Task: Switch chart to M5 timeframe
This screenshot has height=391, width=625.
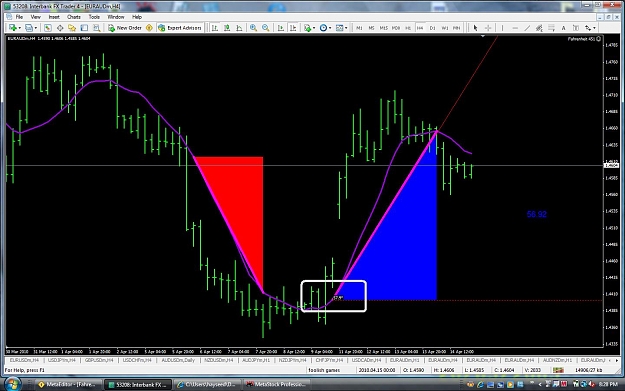Action: pos(371,28)
